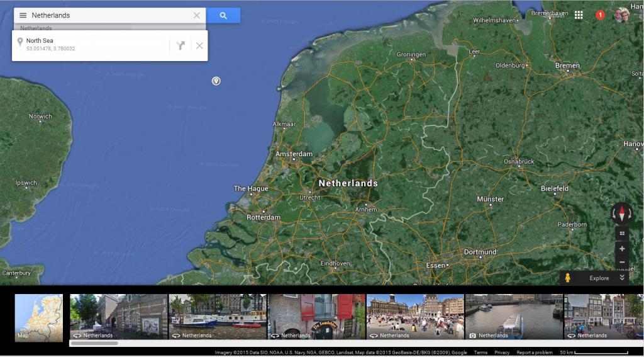Switch to Map view using the thumbnail
This screenshot has width=644, height=357.
(x=39, y=317)
